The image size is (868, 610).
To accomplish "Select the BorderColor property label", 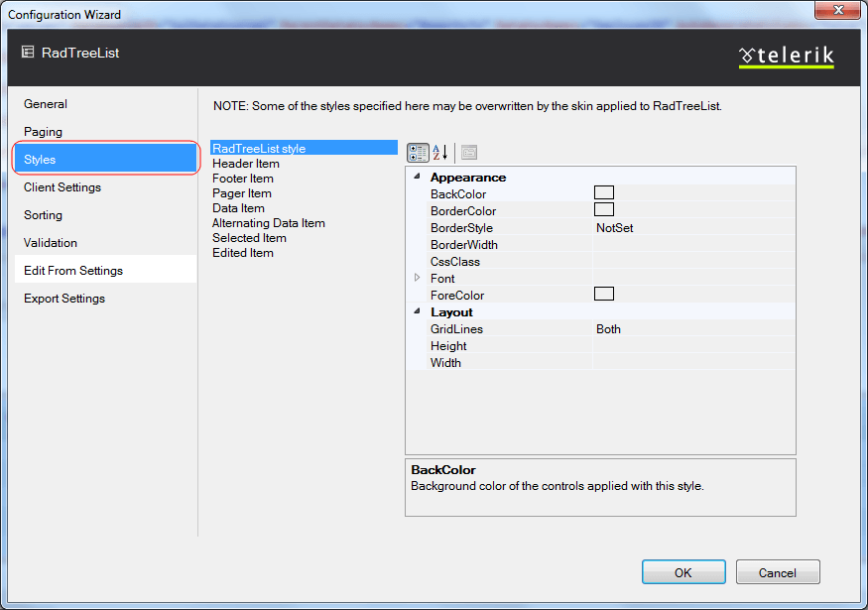I will tap(463, 211).
